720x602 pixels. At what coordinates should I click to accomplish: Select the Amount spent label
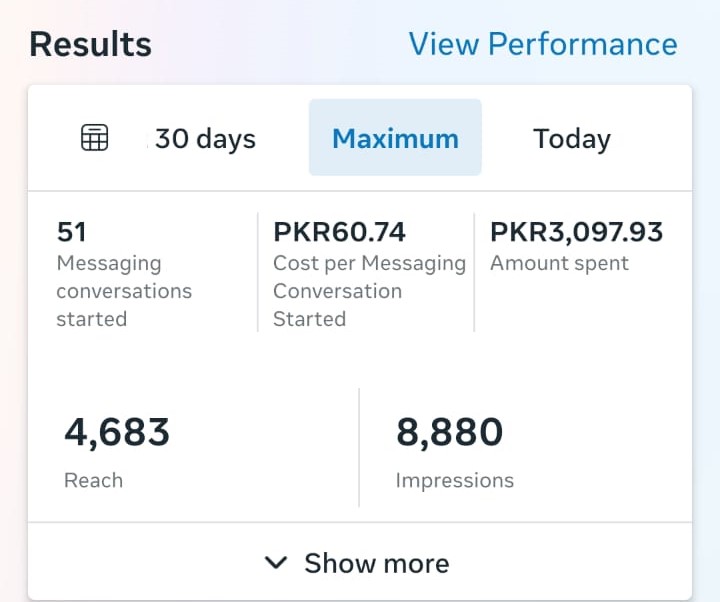tap(559, 264)
